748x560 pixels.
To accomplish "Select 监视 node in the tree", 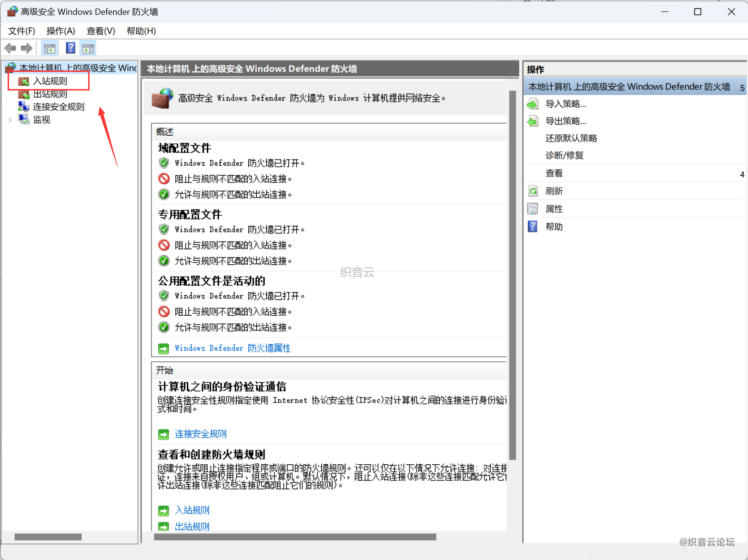I will 41,120.
